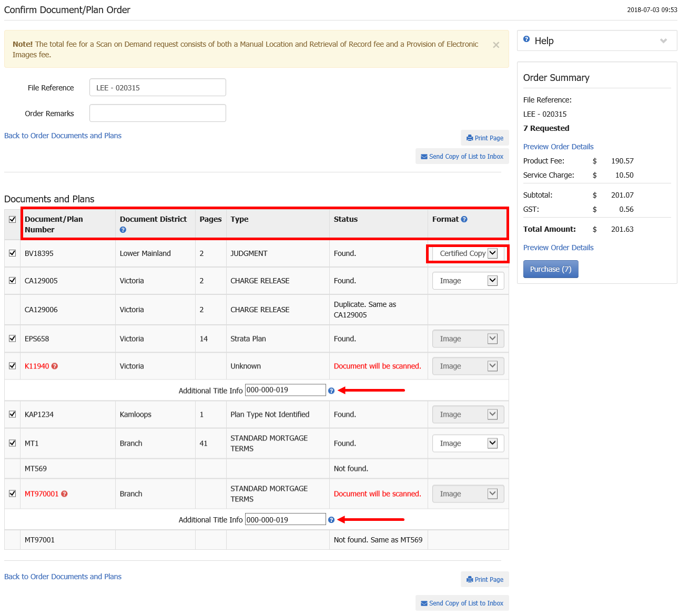
Task: Open Image format dropdown for EPS658
Action: (468, 339)
